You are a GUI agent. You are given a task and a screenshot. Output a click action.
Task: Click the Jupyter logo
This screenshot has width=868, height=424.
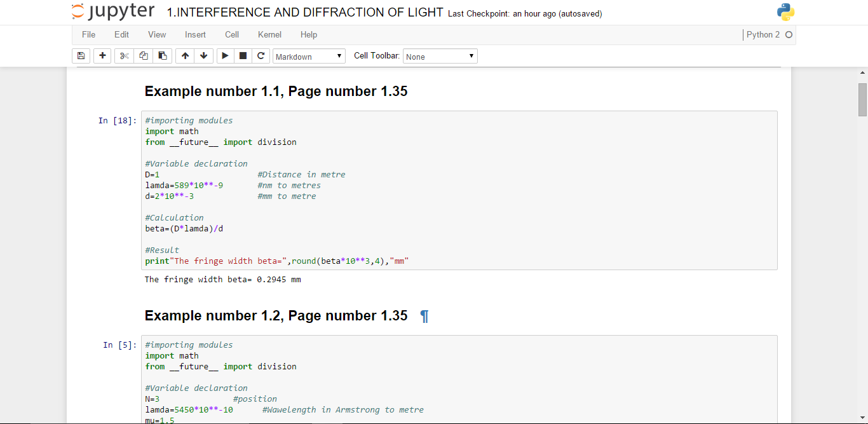click(x=113, y=12)
